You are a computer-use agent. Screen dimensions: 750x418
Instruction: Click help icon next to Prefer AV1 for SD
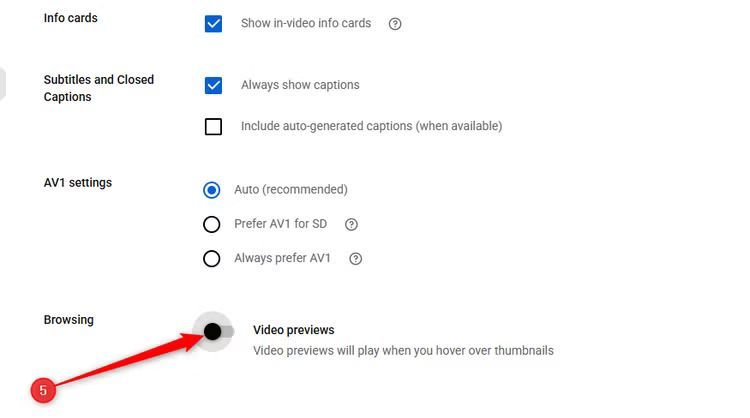coord(351,224)
